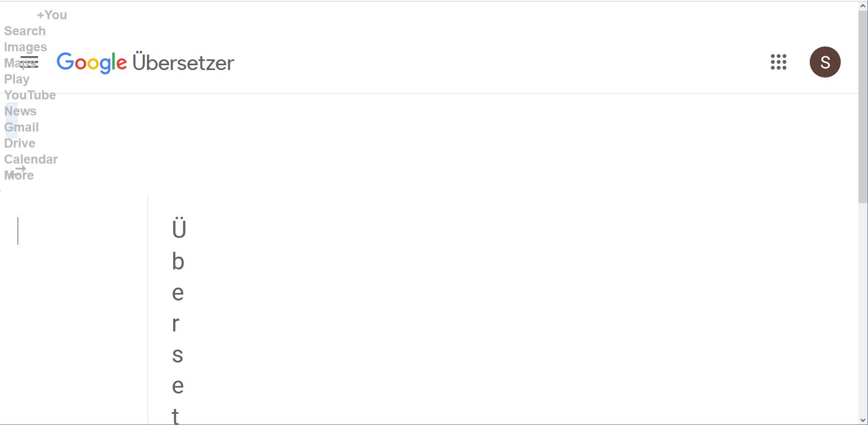The image size is (868, 425).
Task: Open the Calendar link
Action: point(31,159)
